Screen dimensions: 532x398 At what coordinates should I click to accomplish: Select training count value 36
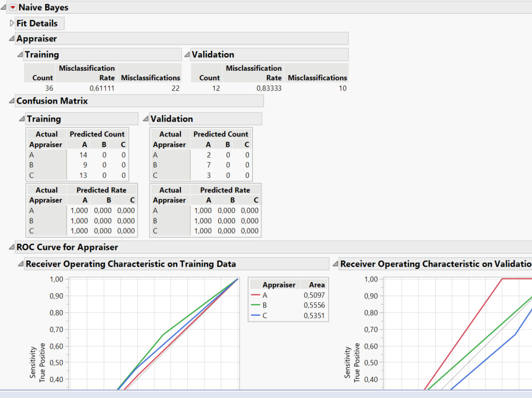coord(49,88)
